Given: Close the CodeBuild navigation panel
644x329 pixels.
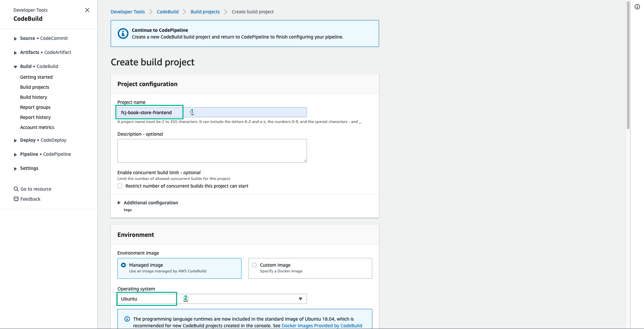Looking at the screenshot, I should coord(87,10).
